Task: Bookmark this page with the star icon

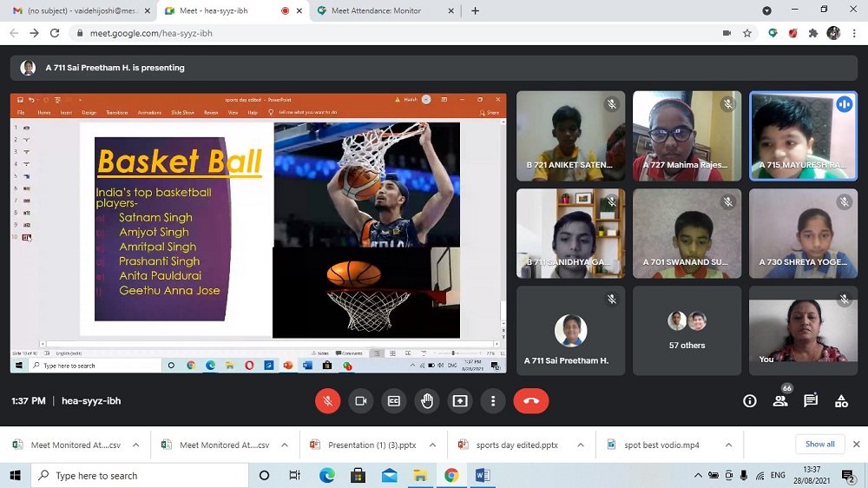Action: (747, 33)
